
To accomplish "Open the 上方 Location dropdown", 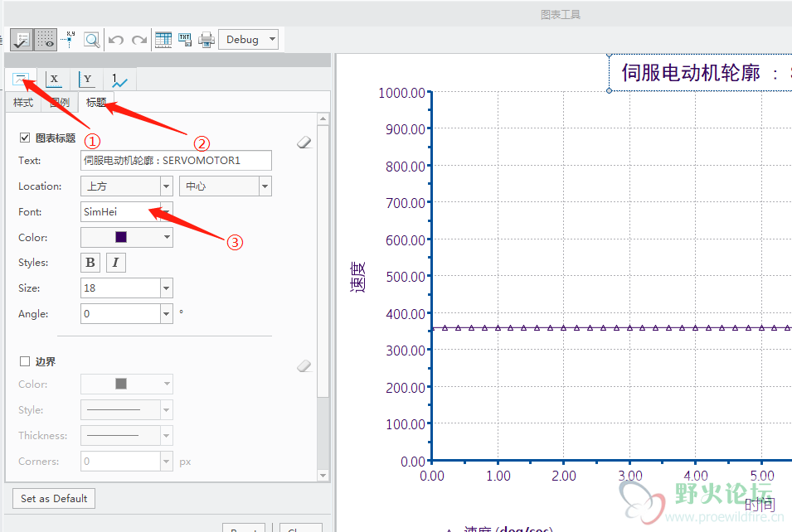I will (x=127, y=186).
